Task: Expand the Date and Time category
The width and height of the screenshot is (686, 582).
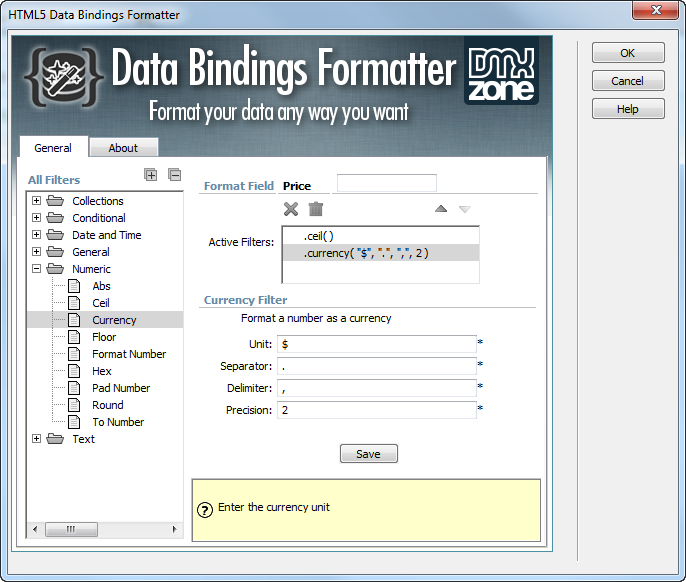Action: (36, 235)
